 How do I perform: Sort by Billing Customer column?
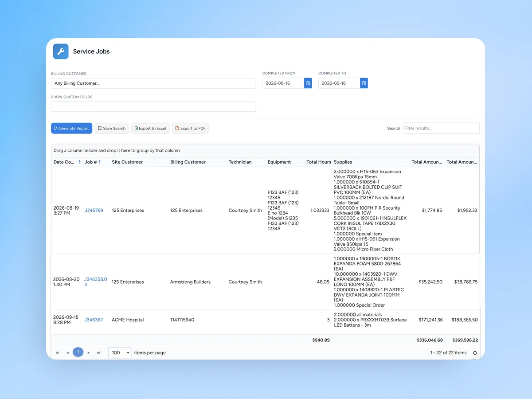pos(188,162)
